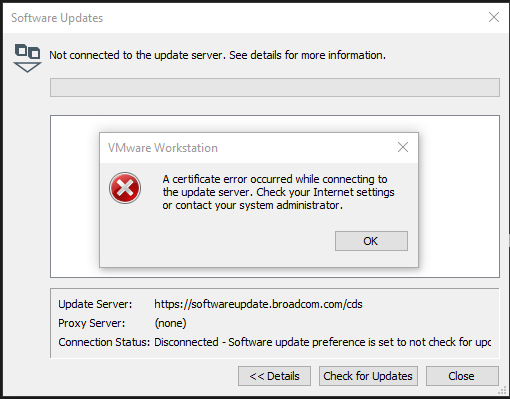Click the red error X icon
Screen dimensions: 510x399
tap(125, 188)
